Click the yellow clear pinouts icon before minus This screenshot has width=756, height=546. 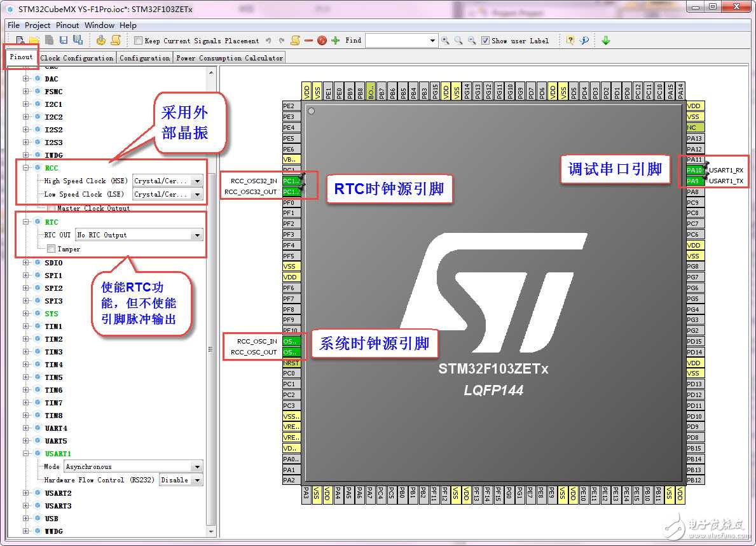point(295,41)
